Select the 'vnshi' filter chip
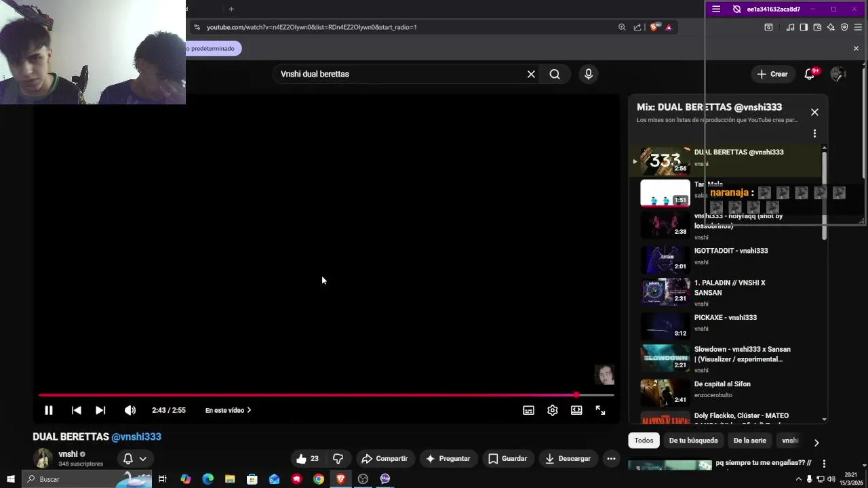 [x=790, y=441]
